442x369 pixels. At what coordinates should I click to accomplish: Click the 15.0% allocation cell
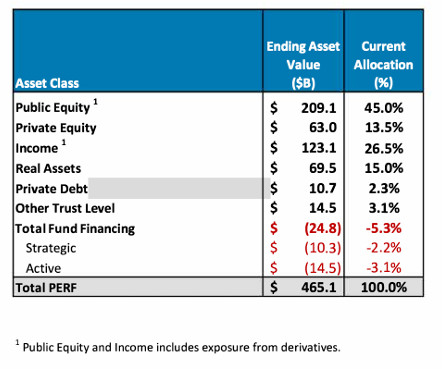coord(384,168)
